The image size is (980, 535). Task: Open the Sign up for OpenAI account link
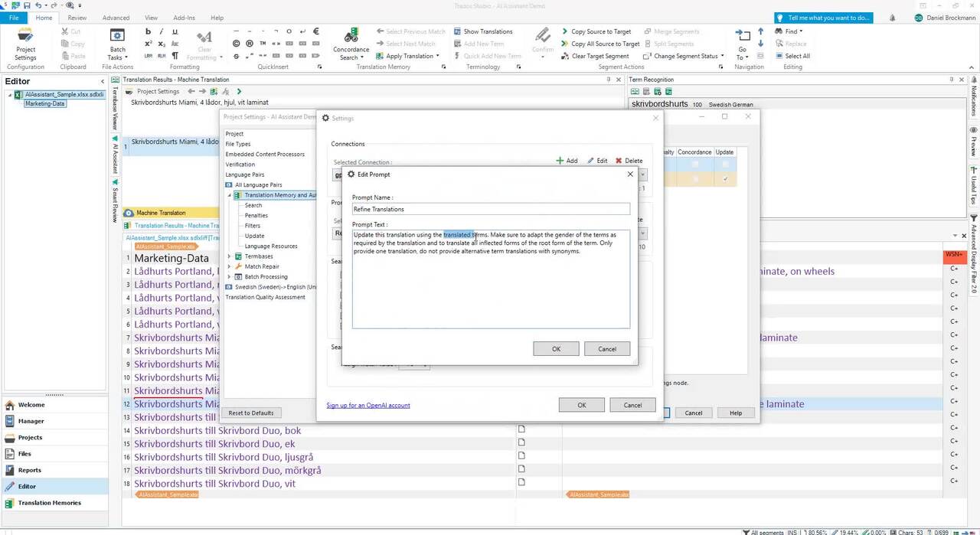click(x=368, y=405)
